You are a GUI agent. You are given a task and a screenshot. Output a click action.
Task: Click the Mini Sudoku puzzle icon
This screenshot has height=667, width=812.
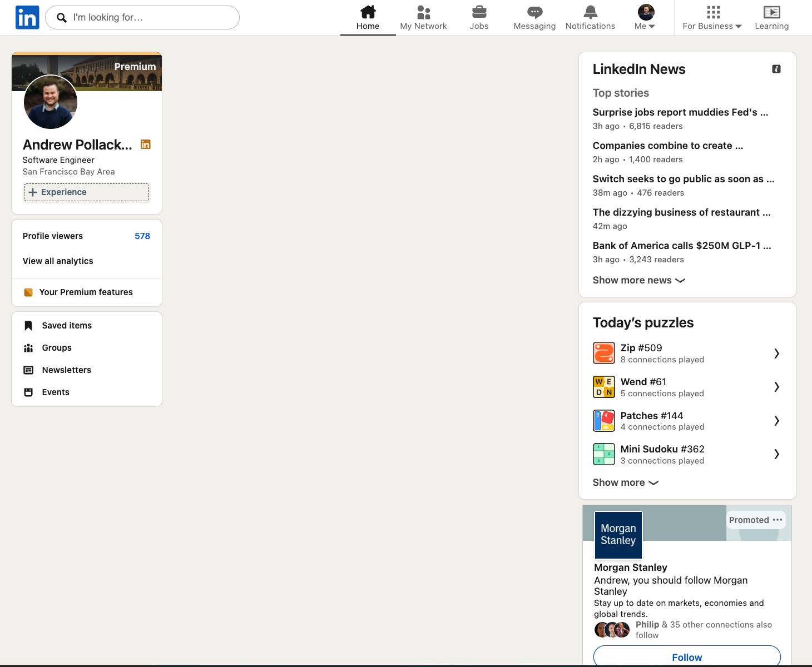pos(604,454)
